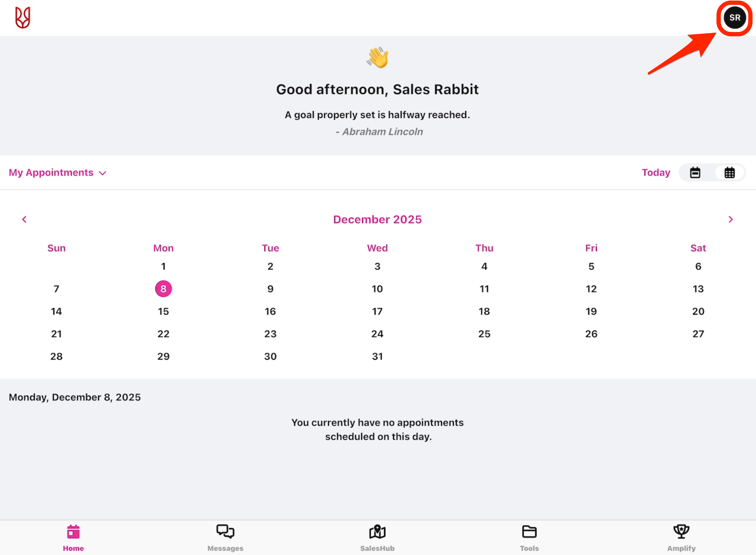
Task: Open the SR profile avatar menu
Action: (734, 18)
